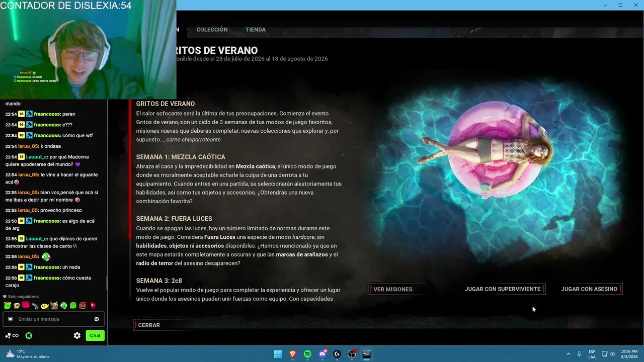Open the Tienda tab
This screenshot has width=644, height=362.
tap(256, 30)
